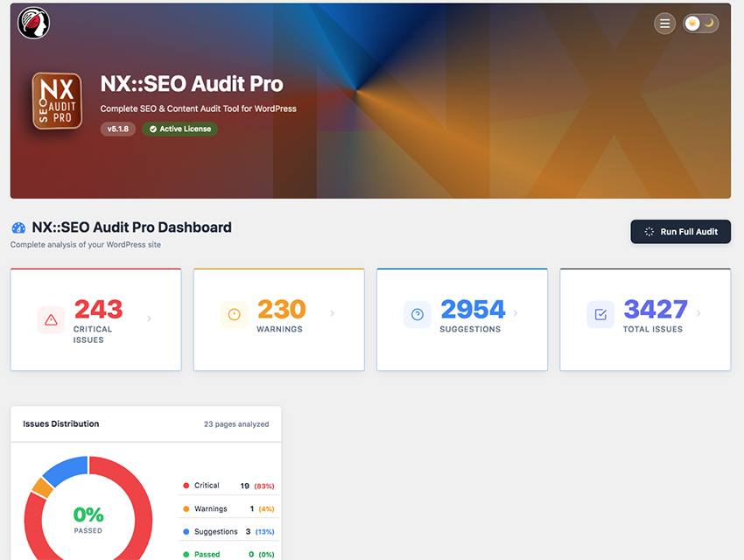Click the v5.1.8 version badge
The image size is (744, 560).
pyautogui.click(x=117, y=129)
